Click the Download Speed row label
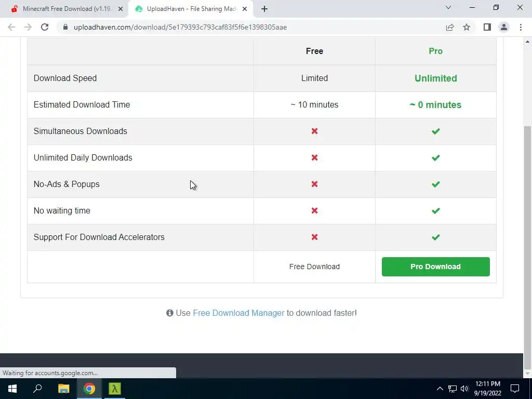Screen dimensions: 532x399 tap(65, 78)
